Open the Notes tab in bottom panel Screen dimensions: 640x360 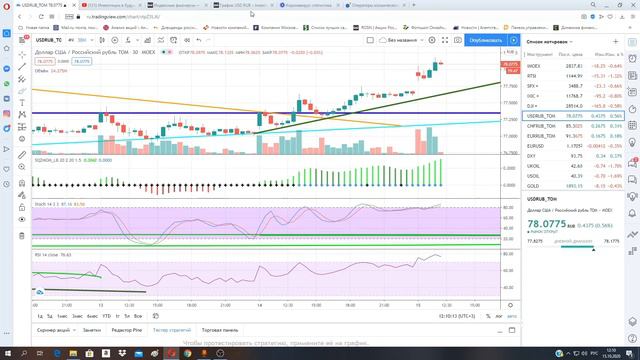tap(91, 330)
